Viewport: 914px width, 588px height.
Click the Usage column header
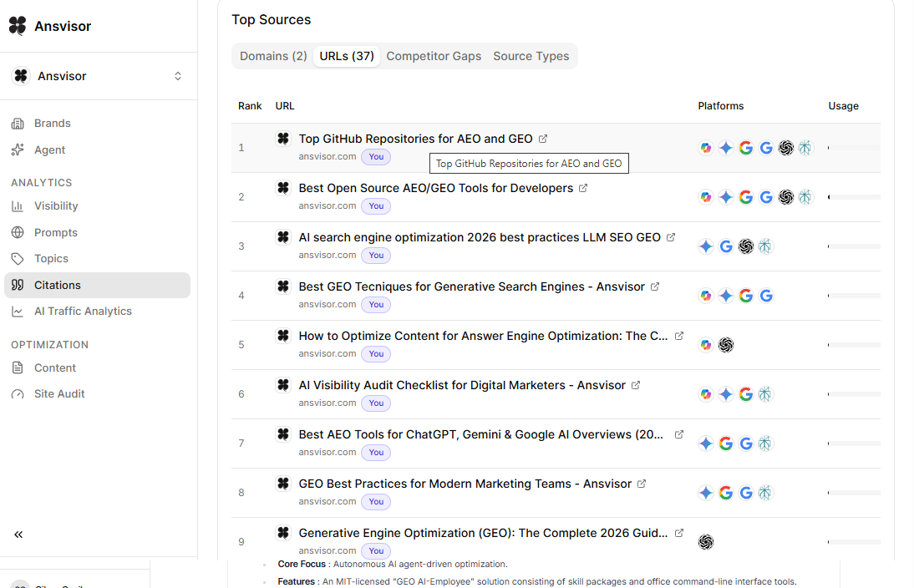pyautogui.click(x=844, y=106)
